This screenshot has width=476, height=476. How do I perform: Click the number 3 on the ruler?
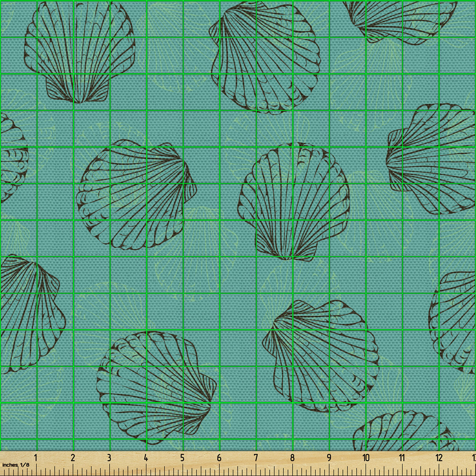[109, 458]
